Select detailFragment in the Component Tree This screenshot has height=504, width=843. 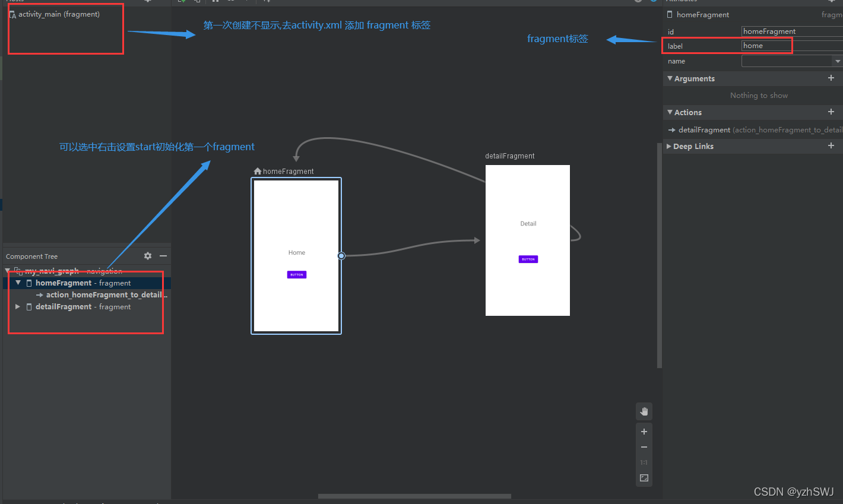click(64, 306)
